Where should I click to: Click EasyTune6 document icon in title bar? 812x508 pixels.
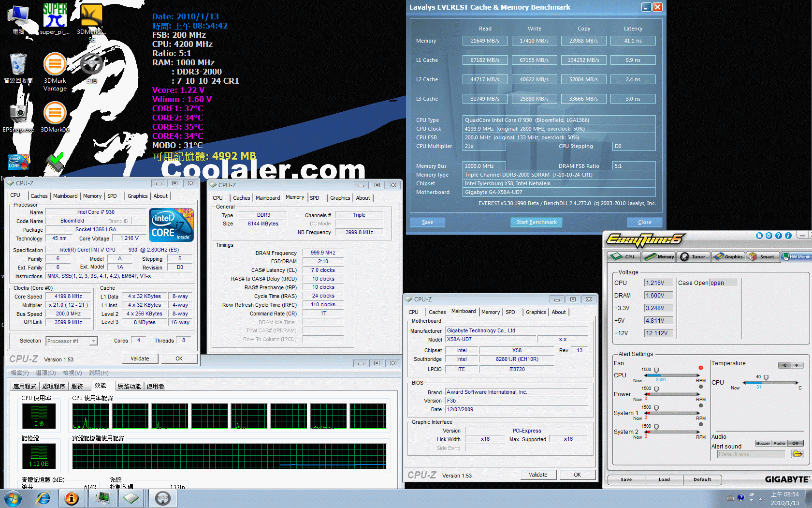[x=759, y=236]
